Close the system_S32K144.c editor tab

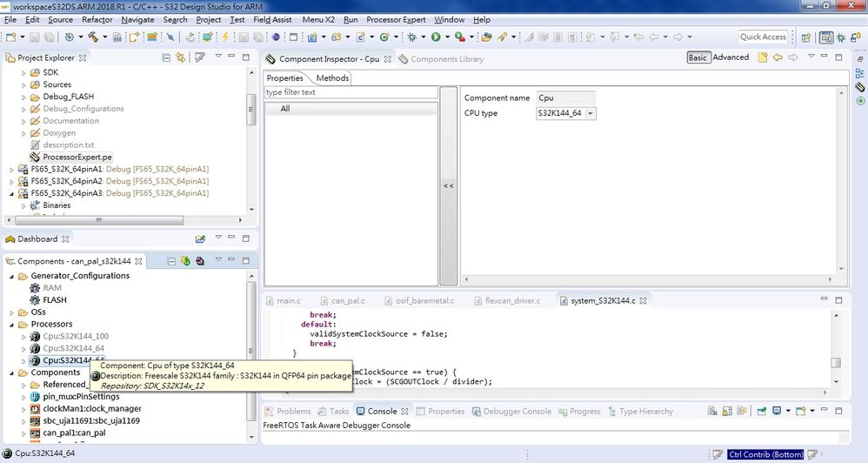tap(644, 301)
